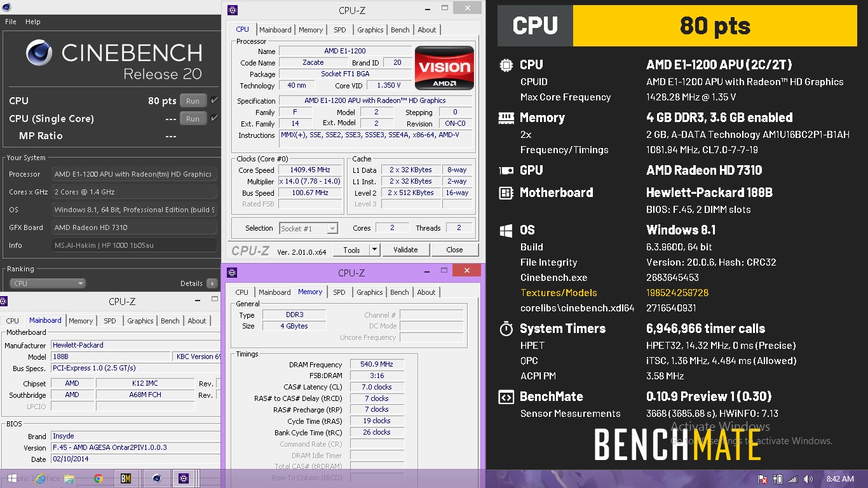Click the GPU card icon in BenchMate panel
Viewport: 868px width, 488px height.
506,170
